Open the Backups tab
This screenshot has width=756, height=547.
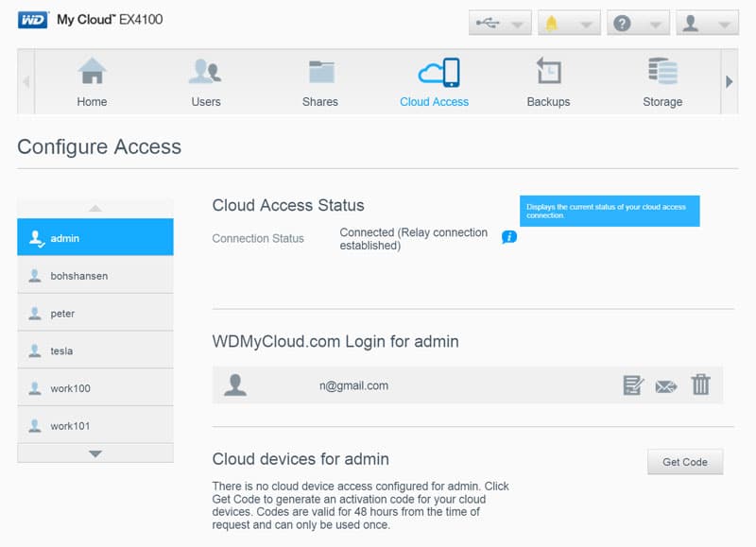pos(549,82)
